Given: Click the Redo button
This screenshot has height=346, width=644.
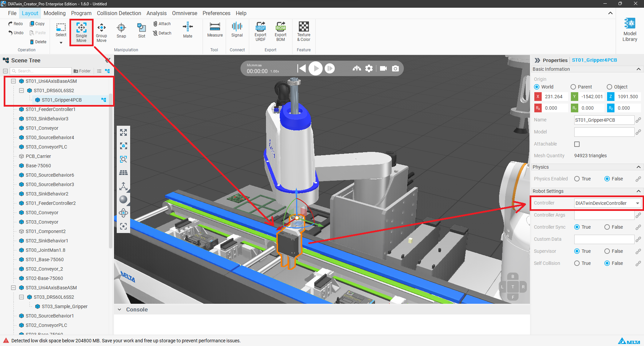Looking at the screenshot, I should 15,24.
